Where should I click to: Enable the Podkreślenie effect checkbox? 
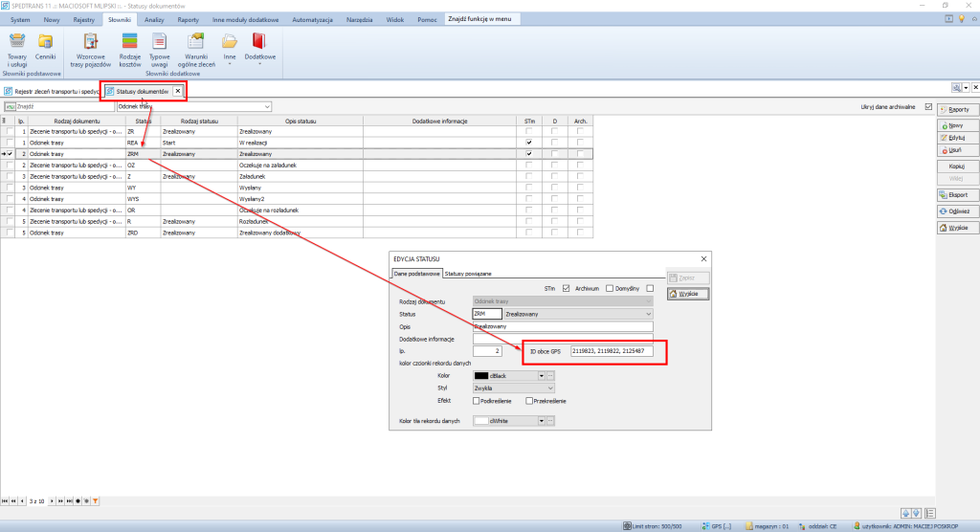tap(478, 401)
